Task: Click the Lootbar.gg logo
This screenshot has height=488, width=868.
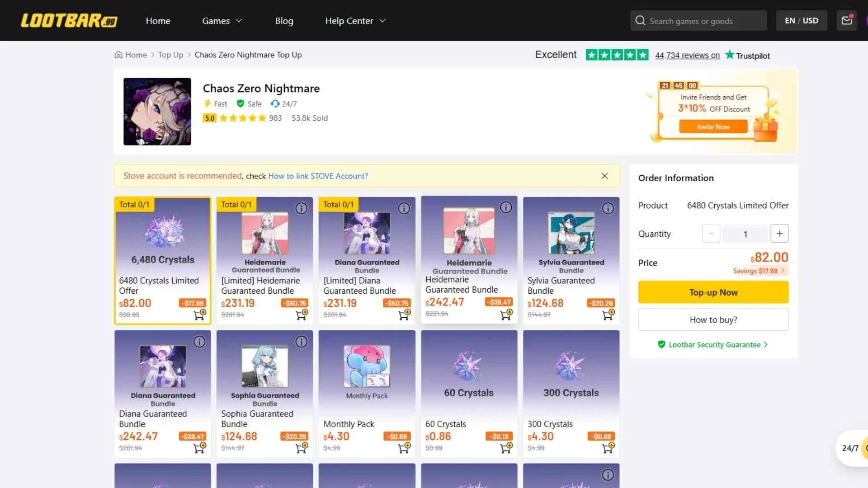Action: [x=69, y=21]
